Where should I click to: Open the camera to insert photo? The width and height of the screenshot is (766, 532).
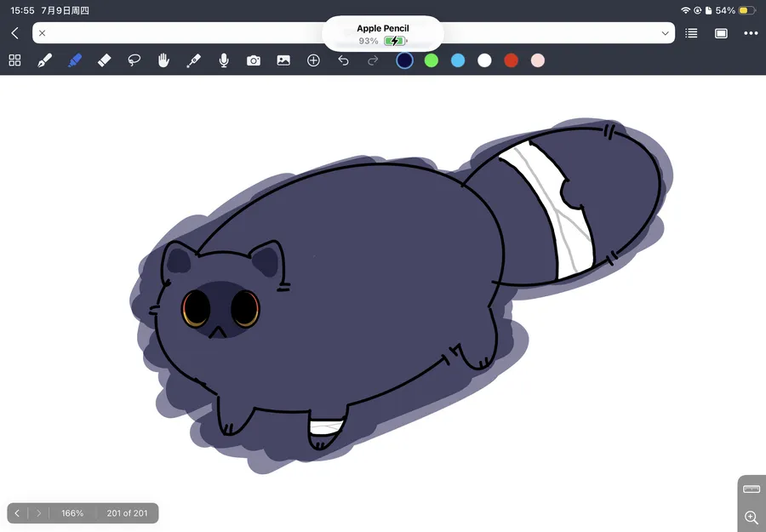(x=254, y=60)
